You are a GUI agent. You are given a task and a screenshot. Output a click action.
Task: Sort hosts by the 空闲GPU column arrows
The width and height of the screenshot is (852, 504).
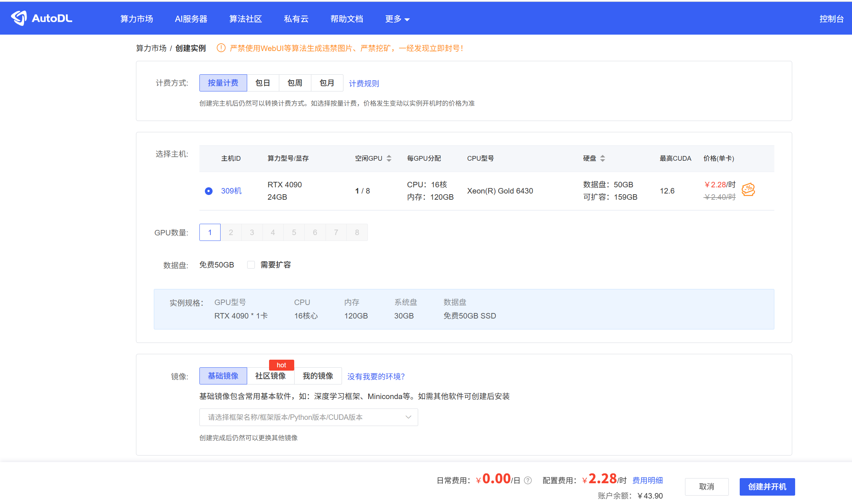click(x=389, y=158)
